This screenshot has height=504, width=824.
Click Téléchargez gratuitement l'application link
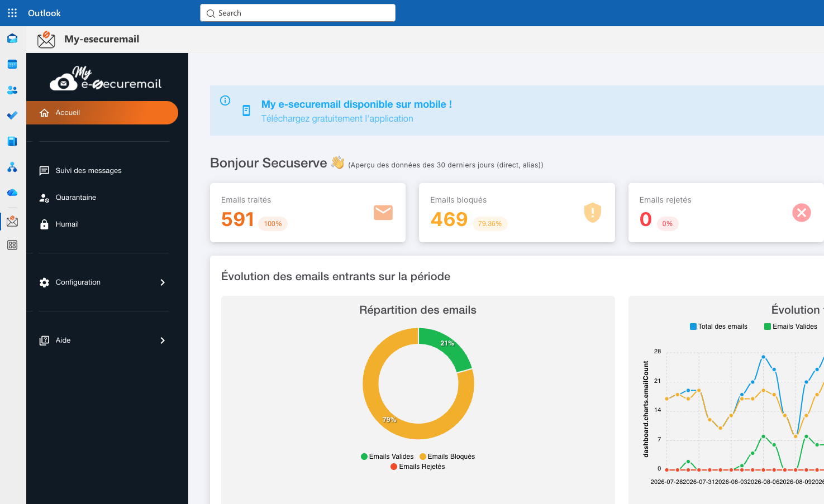pos(337,119)
